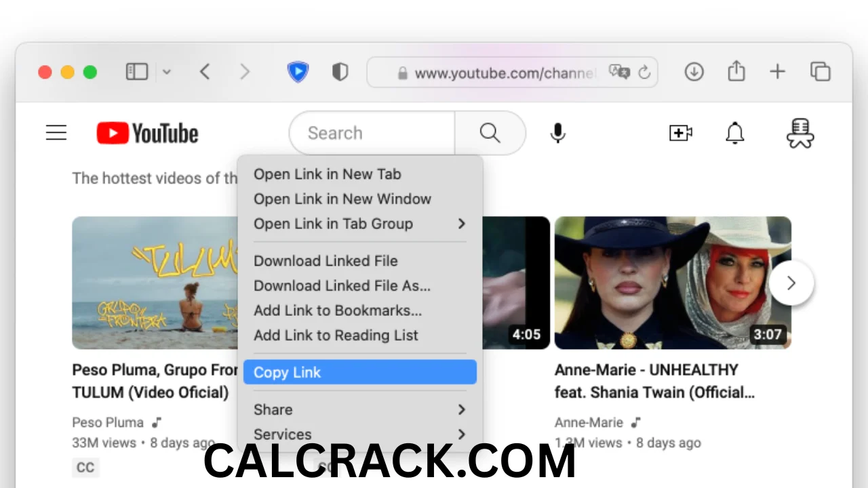Choose Add Link to Bookmarks…
Image resolution: width=868 pixels, height=488 pixels.
[360, 310]
